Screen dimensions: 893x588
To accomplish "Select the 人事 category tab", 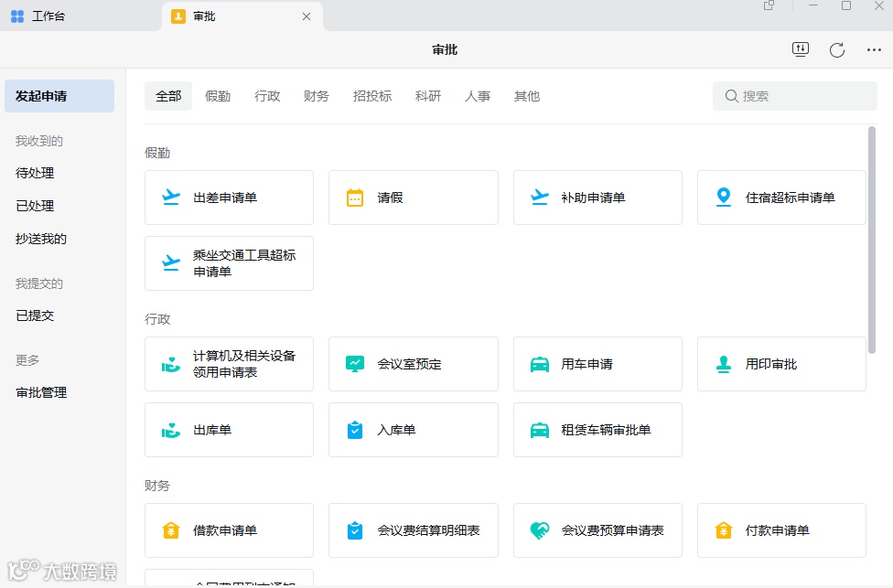I will point(478,96).
